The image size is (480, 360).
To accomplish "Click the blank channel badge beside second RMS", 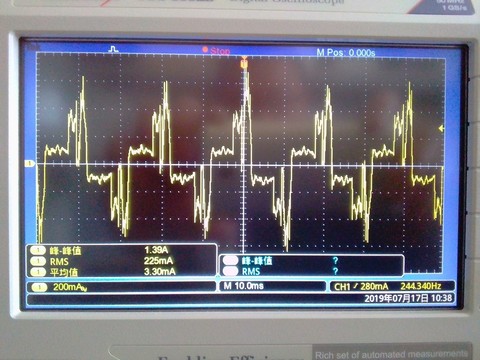I will pyautogui.click(x=230, y=271).
